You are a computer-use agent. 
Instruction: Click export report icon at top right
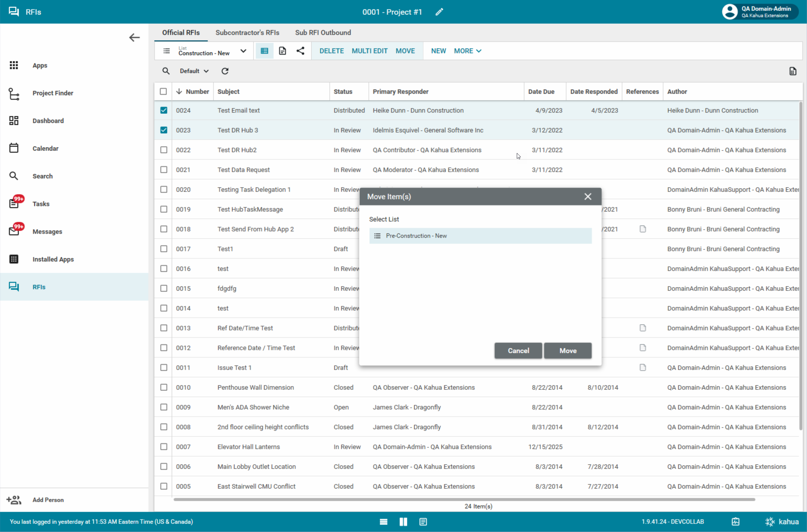793,71
